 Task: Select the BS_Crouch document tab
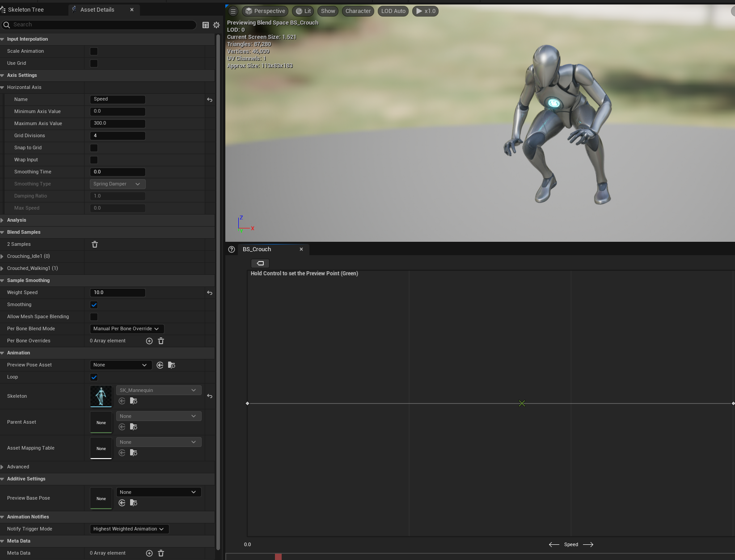(257, 249)
